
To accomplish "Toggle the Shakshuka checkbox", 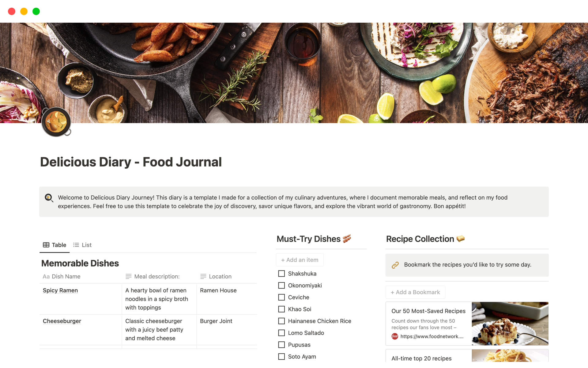I will 281,274.
